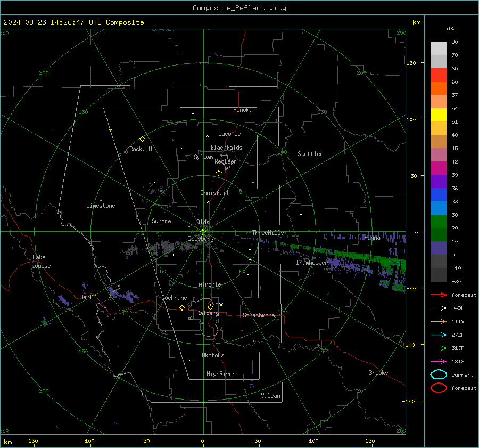479x448 pixels.
Task: Click the Stettler town label
Action: [310, 154]
